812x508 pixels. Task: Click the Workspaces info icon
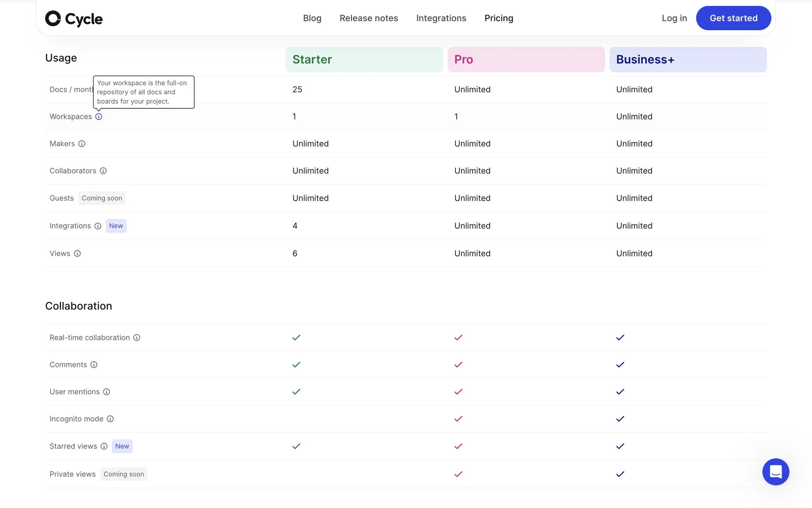(99, 116)
